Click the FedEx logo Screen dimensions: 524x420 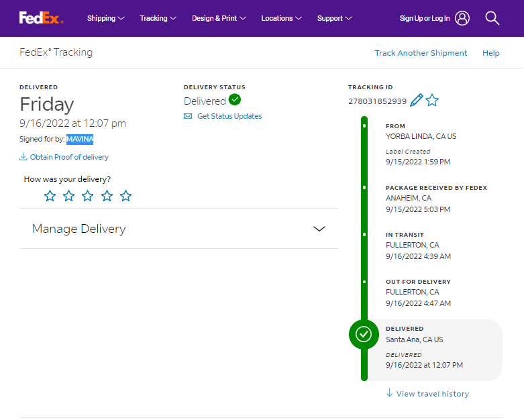click(x=41, y=18)
